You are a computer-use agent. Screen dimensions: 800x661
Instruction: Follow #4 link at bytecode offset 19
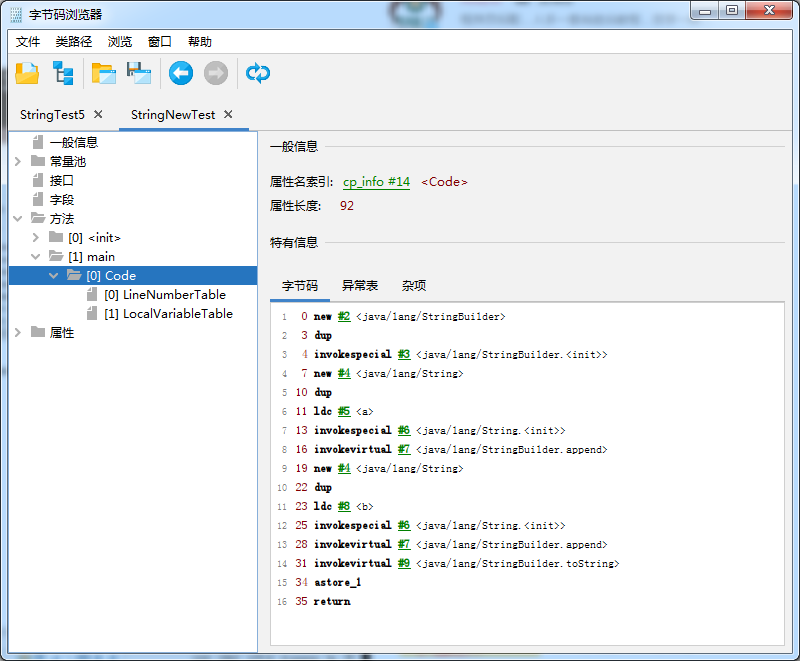pos(344,469)
